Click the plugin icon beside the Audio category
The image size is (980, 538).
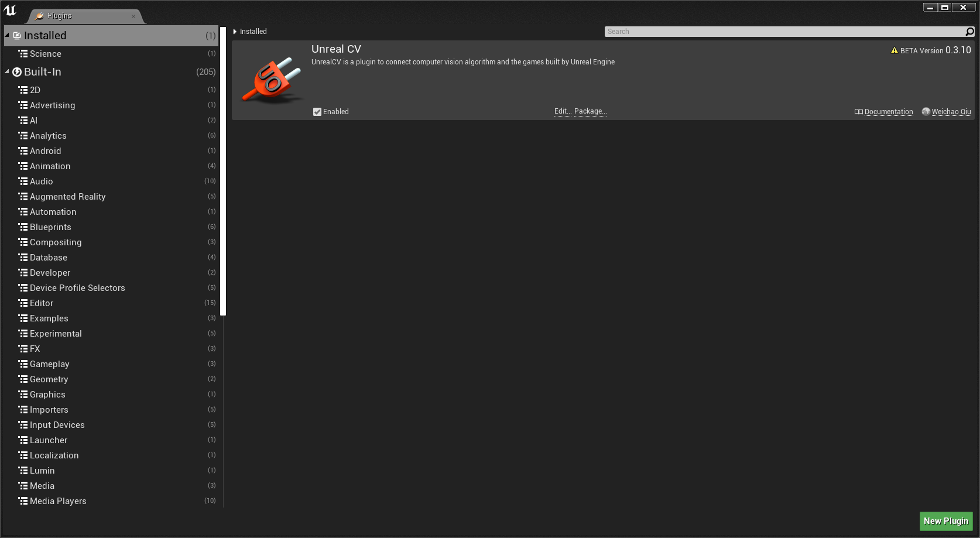24,181
